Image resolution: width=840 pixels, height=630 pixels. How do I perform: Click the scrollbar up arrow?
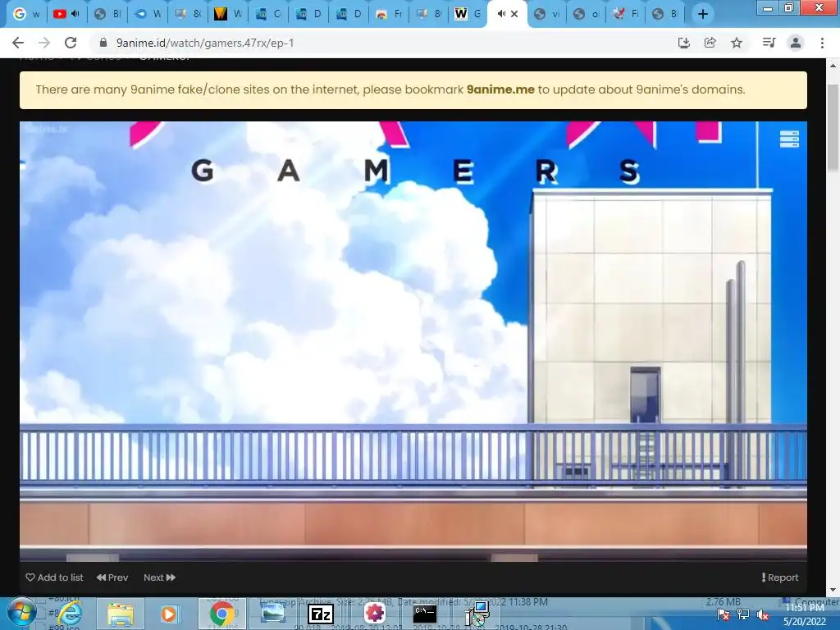[833, 66]
